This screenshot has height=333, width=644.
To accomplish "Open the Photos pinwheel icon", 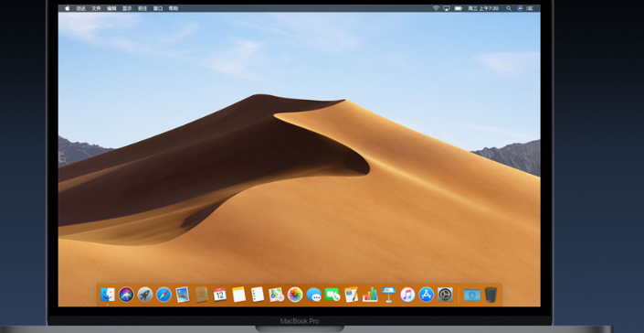I will coord(295,295).
